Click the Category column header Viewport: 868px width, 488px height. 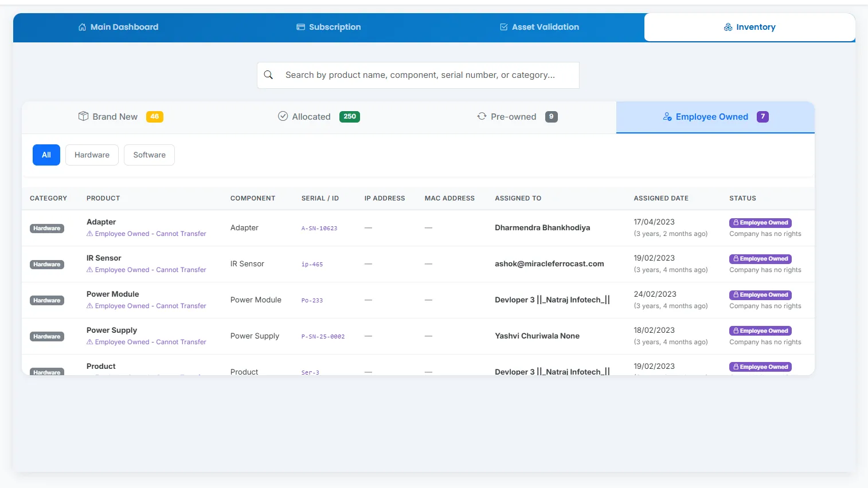[48, 198]
